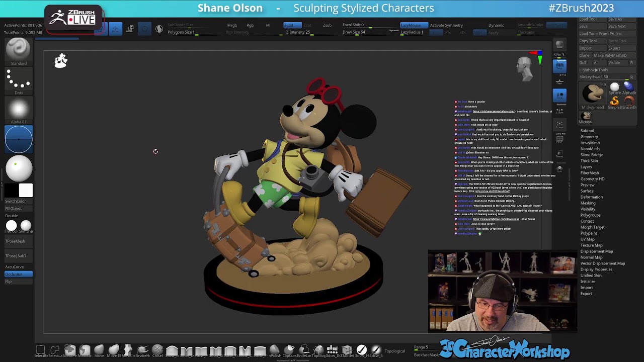Toggle the Mrgb mode
644x362 pixels.
point(232,25)
